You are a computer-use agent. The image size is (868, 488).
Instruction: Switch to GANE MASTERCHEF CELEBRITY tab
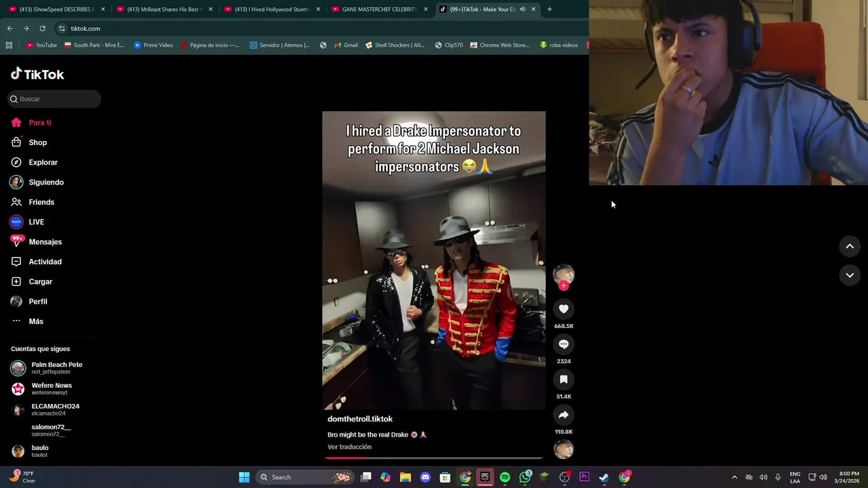pyautogui.click(x=380, y=9)
